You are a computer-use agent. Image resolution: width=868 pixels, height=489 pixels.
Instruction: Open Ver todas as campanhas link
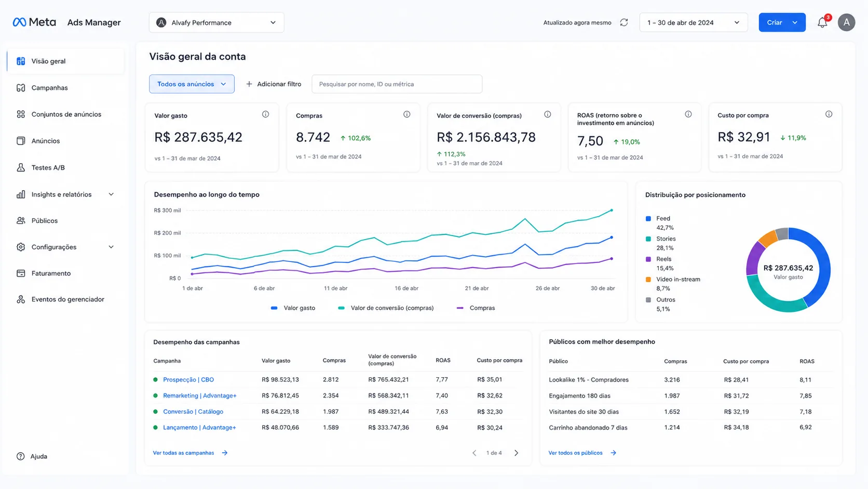click(x=190, y=453)
